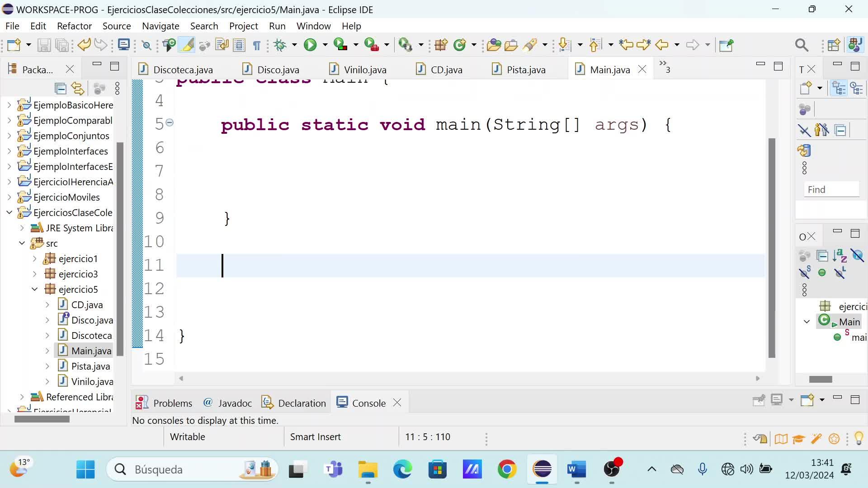Click the Find field in Task List
The image size is (868, 488).
click(831, 189)
